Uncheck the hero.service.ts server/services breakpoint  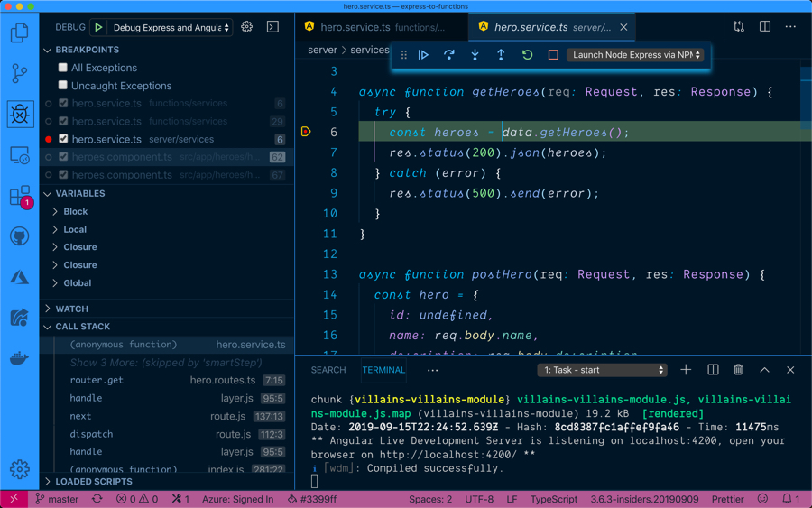pyautogui.click(x=63, y=139)
